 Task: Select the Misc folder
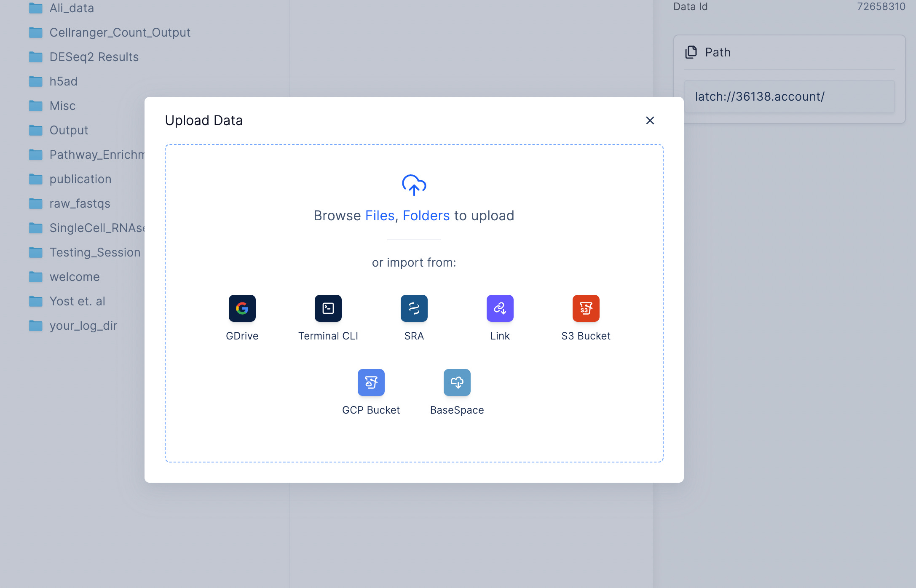tap(52, 106)
